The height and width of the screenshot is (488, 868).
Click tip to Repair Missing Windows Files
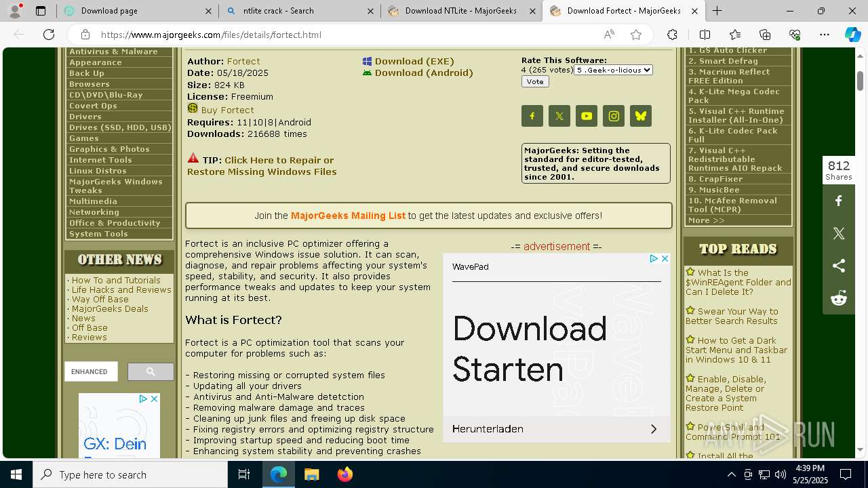[x=262, y=166]
